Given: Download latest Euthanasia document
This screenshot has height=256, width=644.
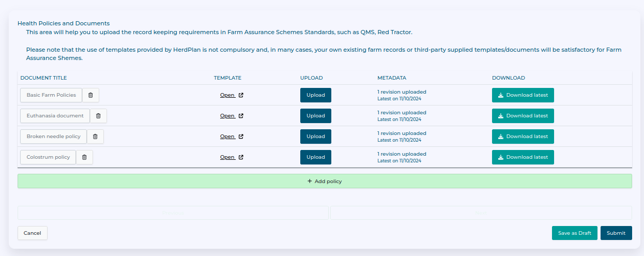Looking at the screenshot, I should (523, 116).
